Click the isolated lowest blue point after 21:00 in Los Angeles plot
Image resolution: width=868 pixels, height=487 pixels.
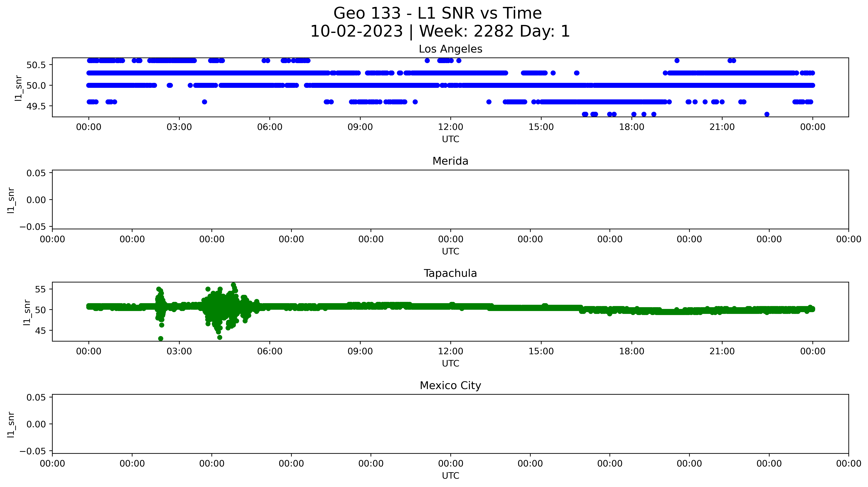(767, 114)
